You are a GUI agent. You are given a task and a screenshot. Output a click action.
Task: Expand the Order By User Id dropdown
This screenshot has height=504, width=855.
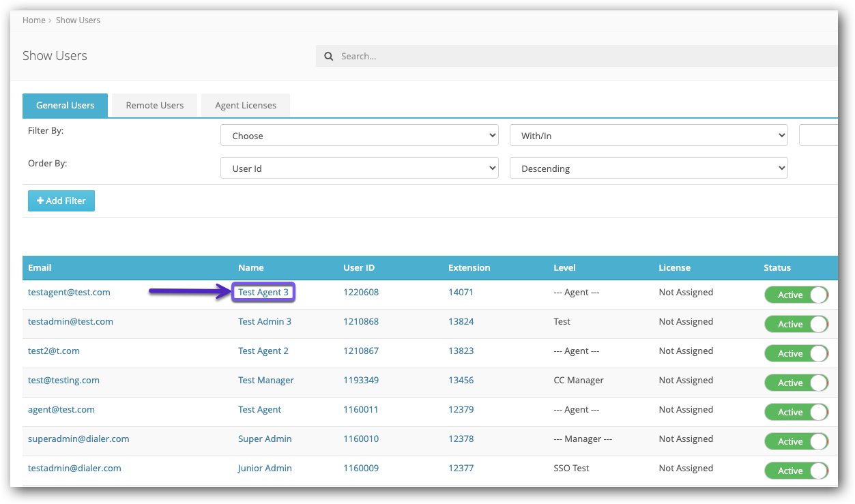click(x=359, y=168)
